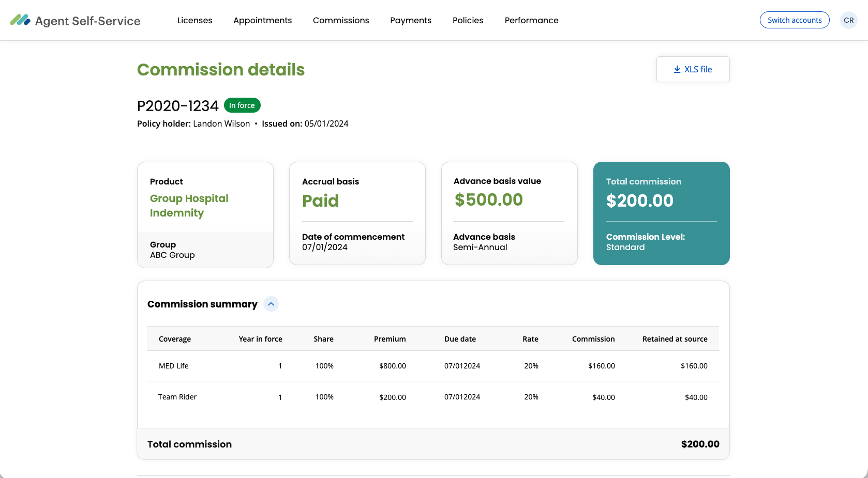The height and width of the screenshot is (478, 868).
Task: Click the ABC Group value
Action: (172, 255)
